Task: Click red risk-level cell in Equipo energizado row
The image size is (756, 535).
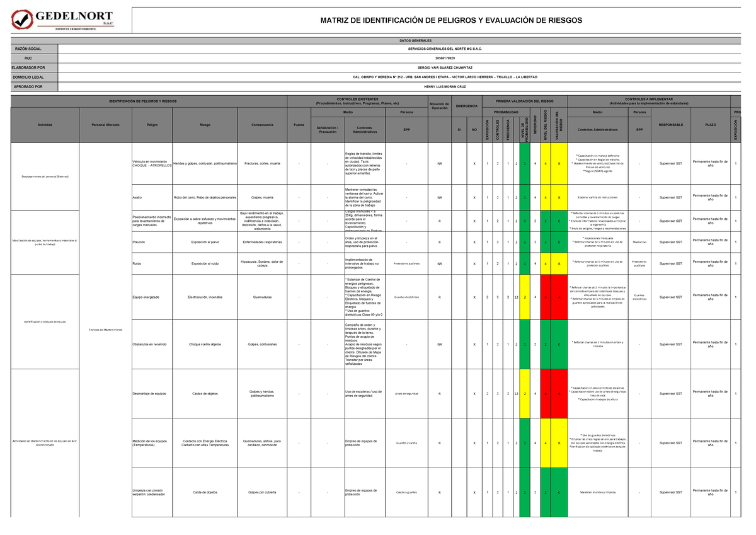Action: point(546,297)
